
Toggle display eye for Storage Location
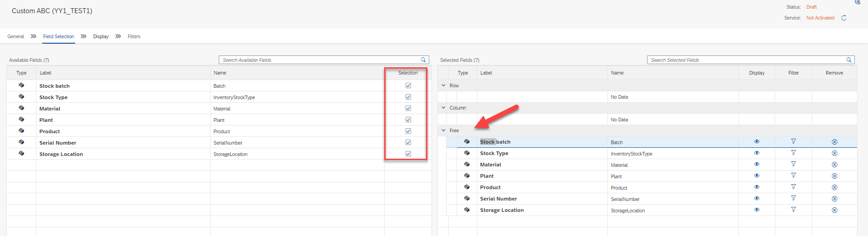(x=757, y=210)
